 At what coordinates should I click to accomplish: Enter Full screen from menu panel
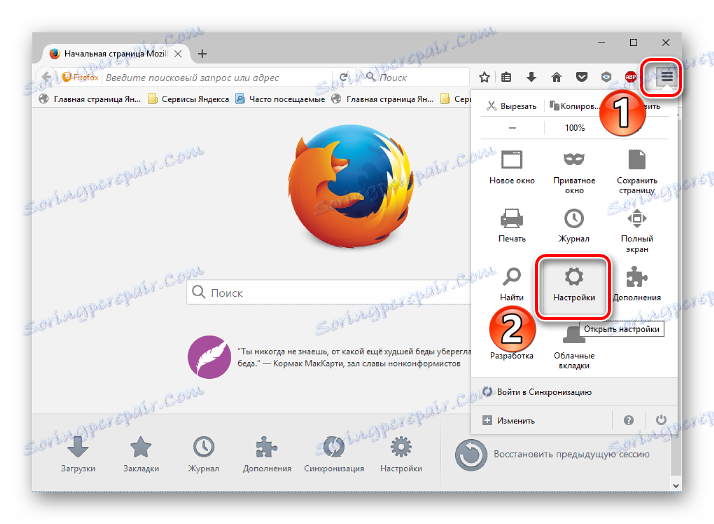point(637,230)
